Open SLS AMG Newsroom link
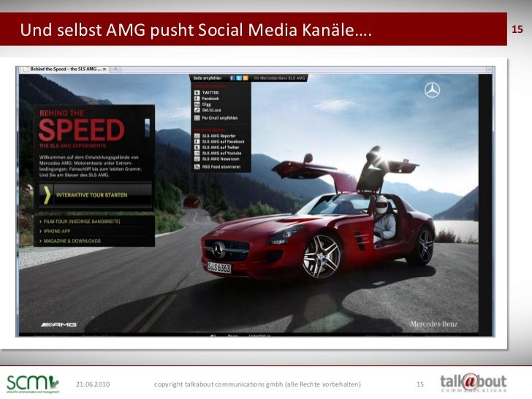 pyautogui.click(x=221, y=159)
